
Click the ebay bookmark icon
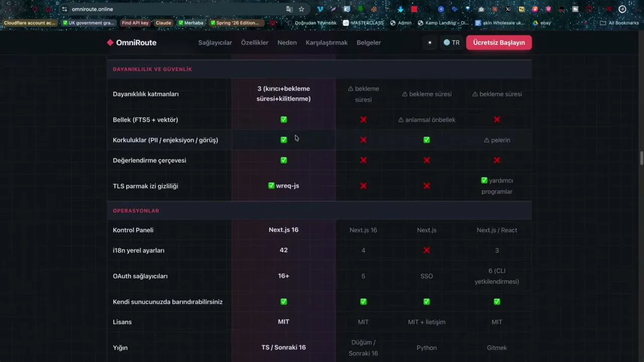tap(536, 23)
